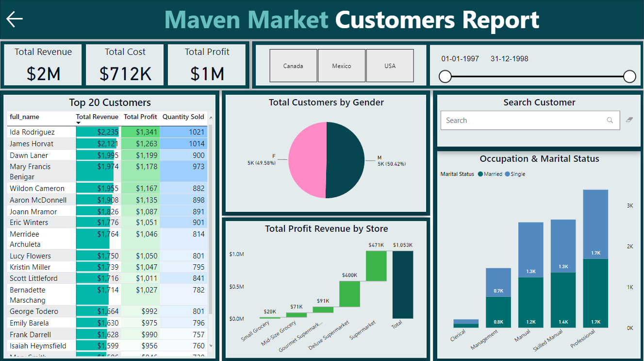Viewport: 644px width, 361px height.
Task: Click the end date slider handle
Action: point(629,76)
